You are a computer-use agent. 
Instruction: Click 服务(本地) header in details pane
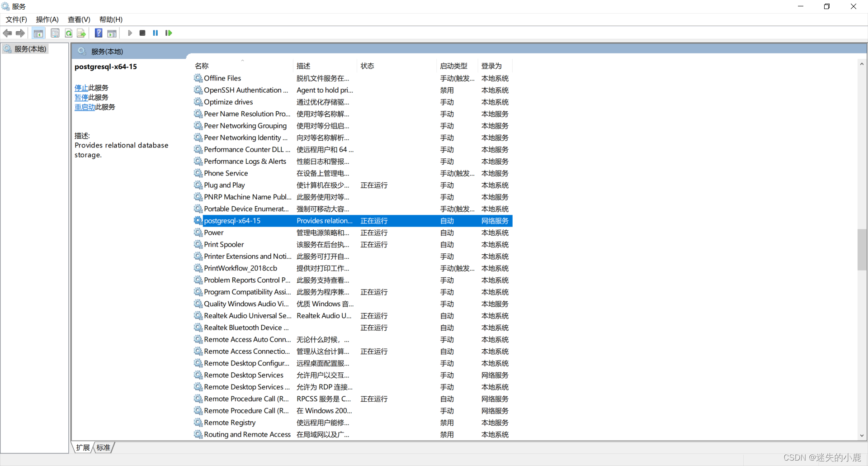tap(107, 52)
